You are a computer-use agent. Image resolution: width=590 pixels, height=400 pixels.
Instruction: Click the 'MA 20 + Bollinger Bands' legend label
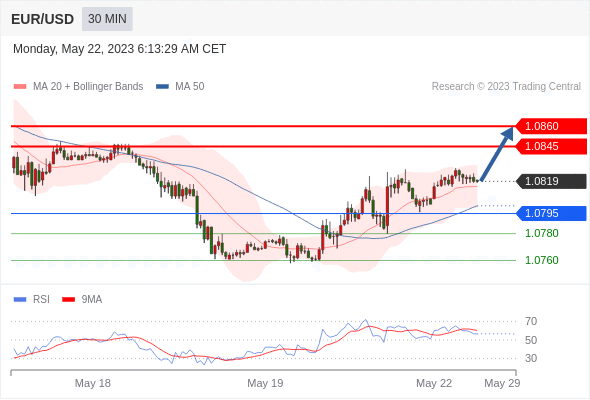coord(88,87)
